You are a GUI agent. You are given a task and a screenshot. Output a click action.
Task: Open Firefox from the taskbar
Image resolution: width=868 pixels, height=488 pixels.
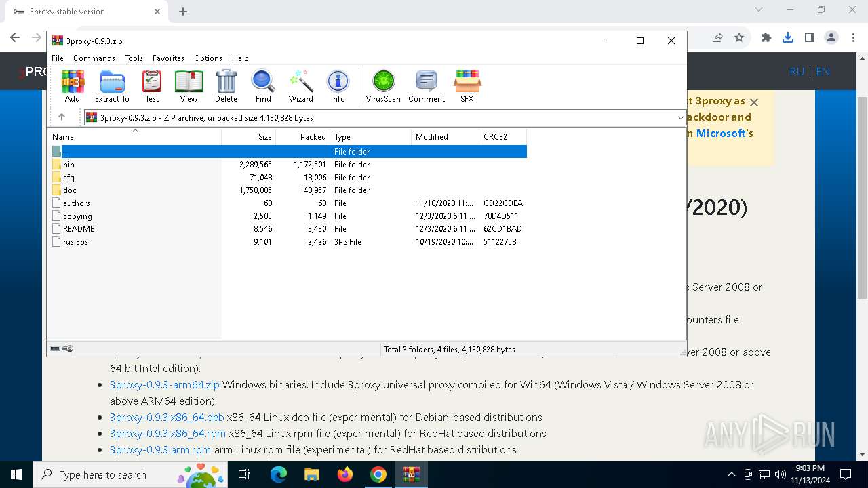pyautogui.click(x=345, y=474)
